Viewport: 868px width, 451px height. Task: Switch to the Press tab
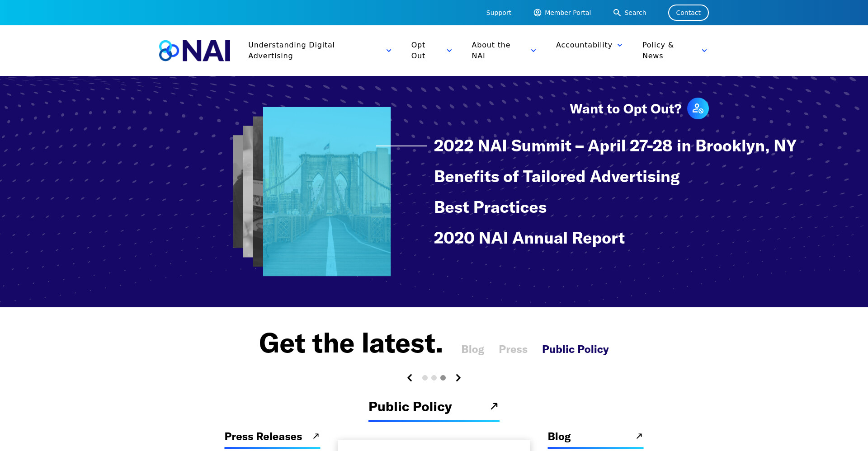[513, 349]
